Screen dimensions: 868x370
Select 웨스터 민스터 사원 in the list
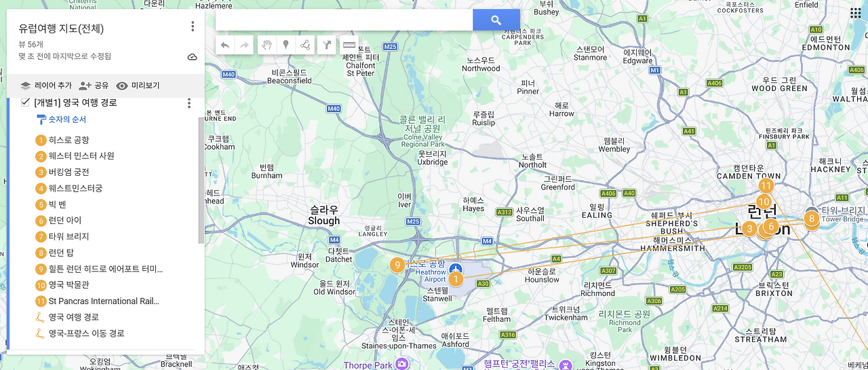[81, 156]
